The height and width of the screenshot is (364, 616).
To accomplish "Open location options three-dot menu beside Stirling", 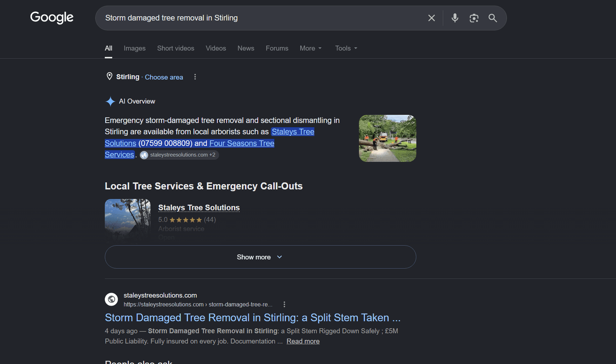I will pos(195,77).
